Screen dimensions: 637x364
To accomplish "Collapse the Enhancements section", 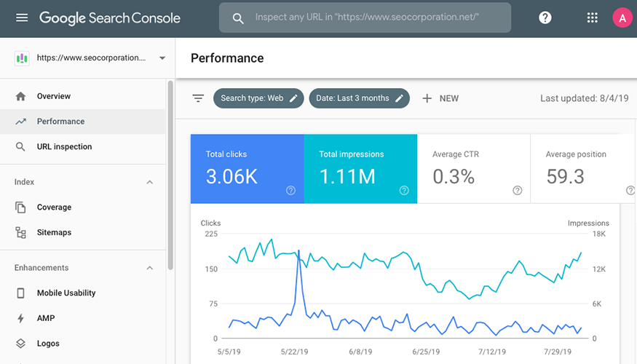I will coord(149,268).
